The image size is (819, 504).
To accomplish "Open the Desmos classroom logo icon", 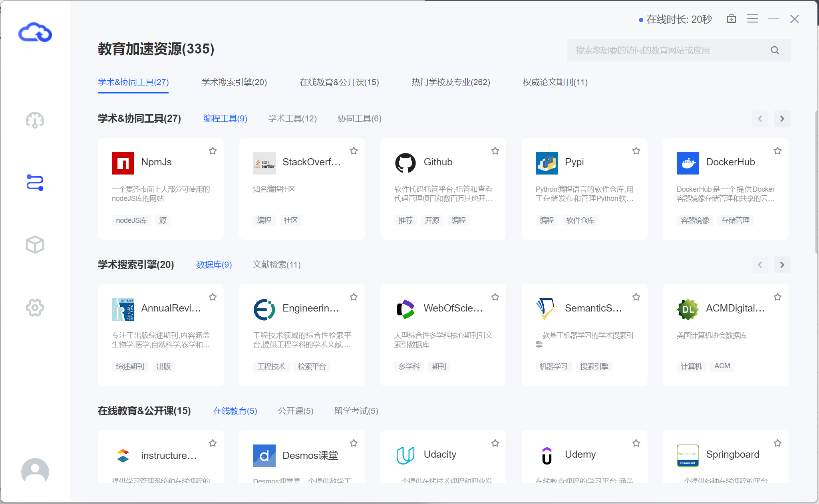I will (264, 456).
